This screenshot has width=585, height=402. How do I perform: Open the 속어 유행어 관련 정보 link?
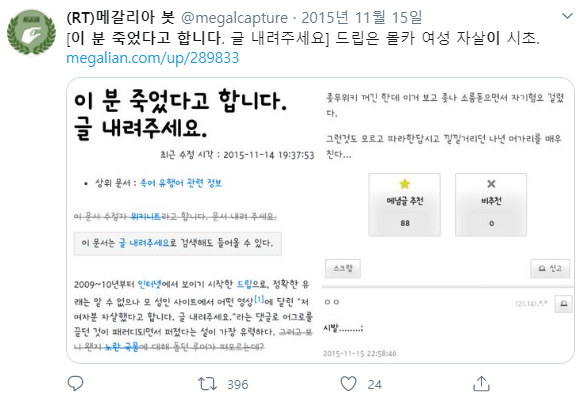click(181, 183)
